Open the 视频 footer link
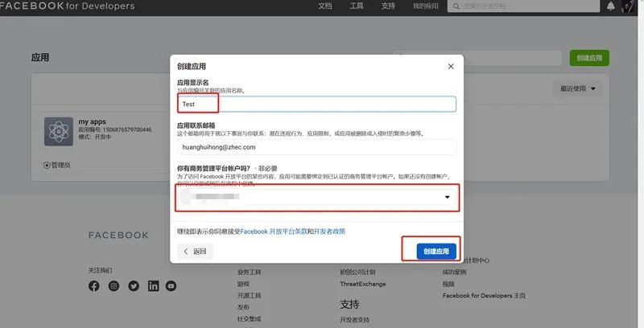644x328 pixels. click(448, 284)
